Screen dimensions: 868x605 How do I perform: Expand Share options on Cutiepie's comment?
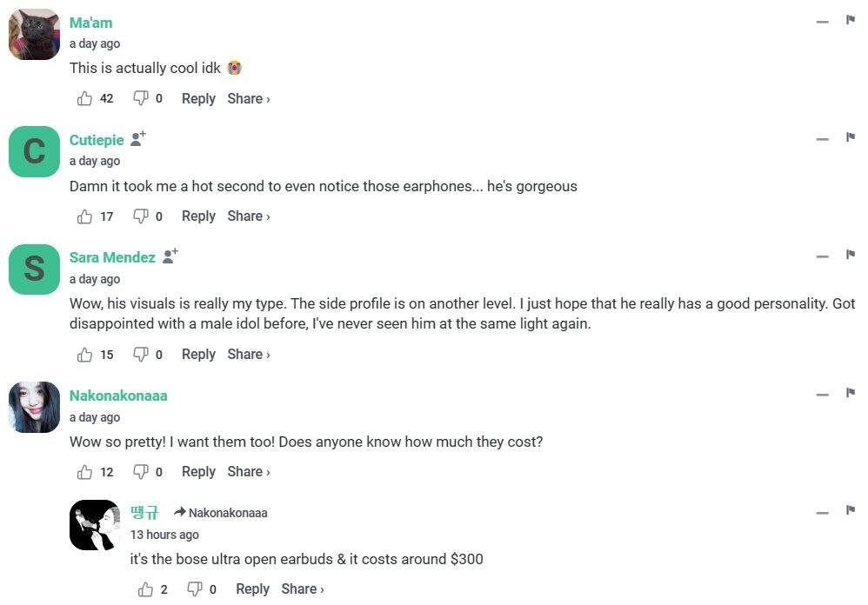click(x=249, y=216)
